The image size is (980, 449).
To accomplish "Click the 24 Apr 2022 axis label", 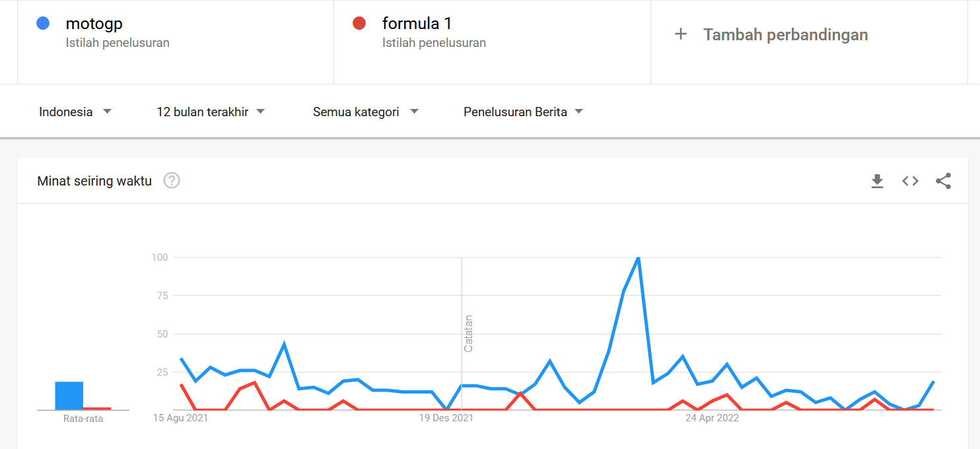I will [712, 418].
